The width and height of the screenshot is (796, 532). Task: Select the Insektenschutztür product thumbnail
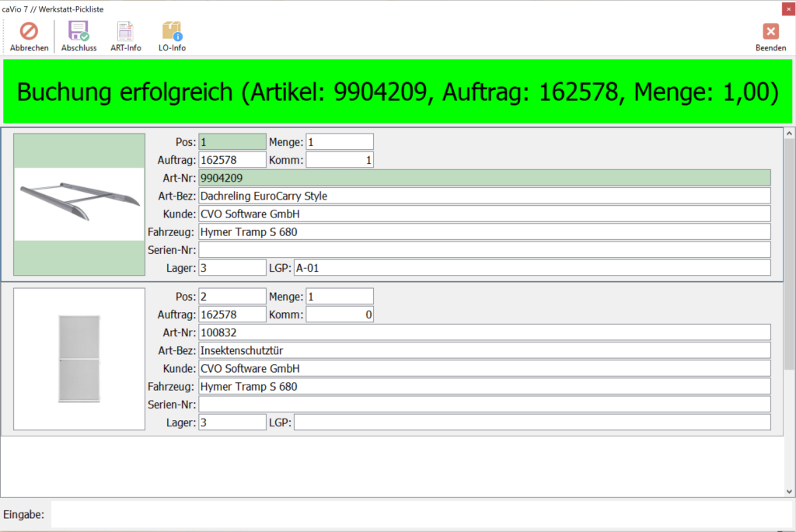tap(79, 359)
